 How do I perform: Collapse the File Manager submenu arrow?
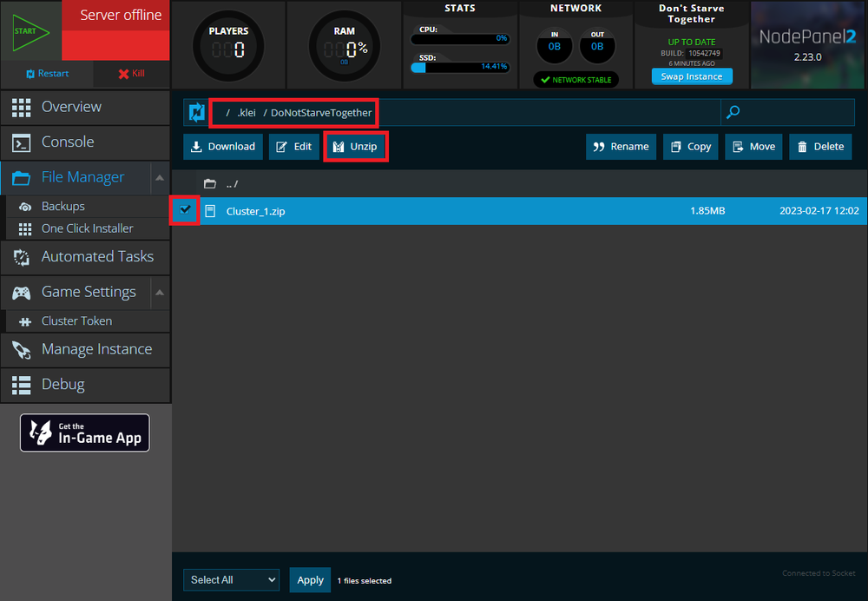click(x=160, y=177)
